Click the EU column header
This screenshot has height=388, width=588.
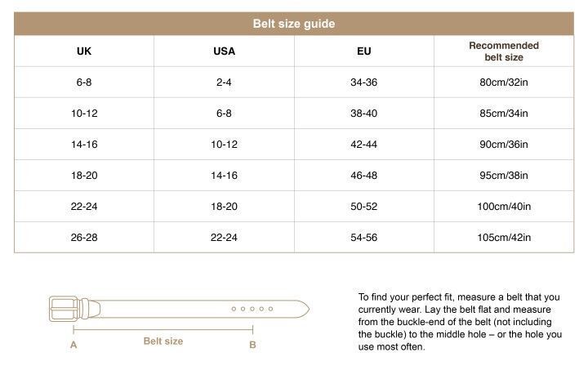364,51
